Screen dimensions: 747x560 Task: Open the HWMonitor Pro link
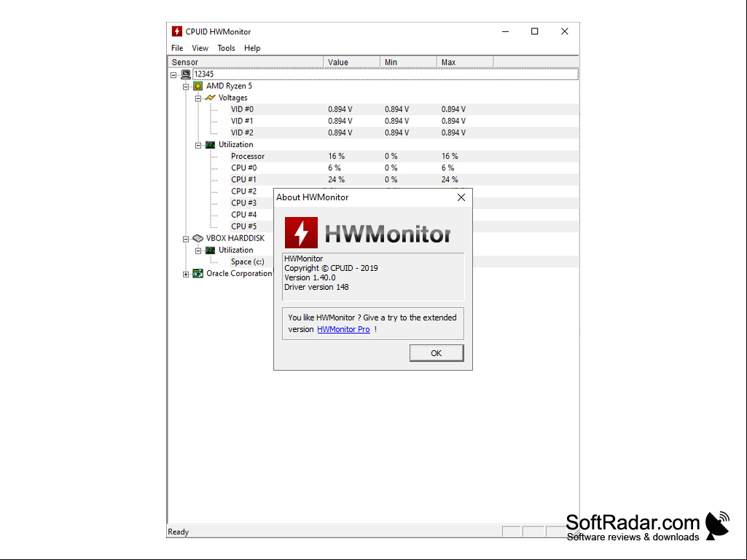click(x=343, y=330)
